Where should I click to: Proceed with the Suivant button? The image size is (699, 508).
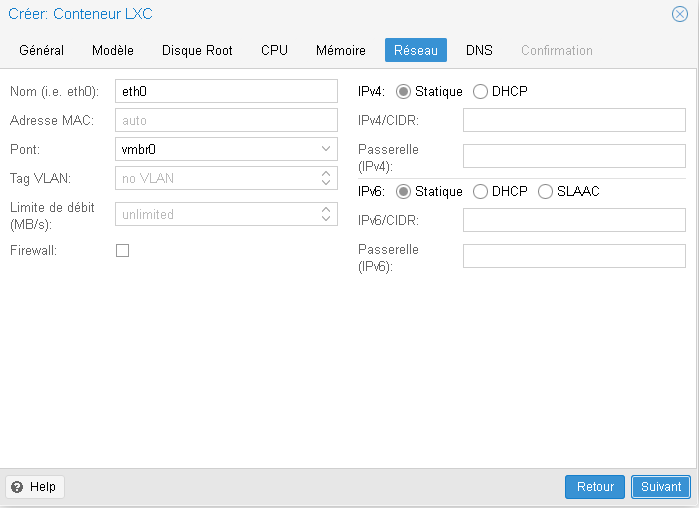pyautogui.click(x=661, y=487)
